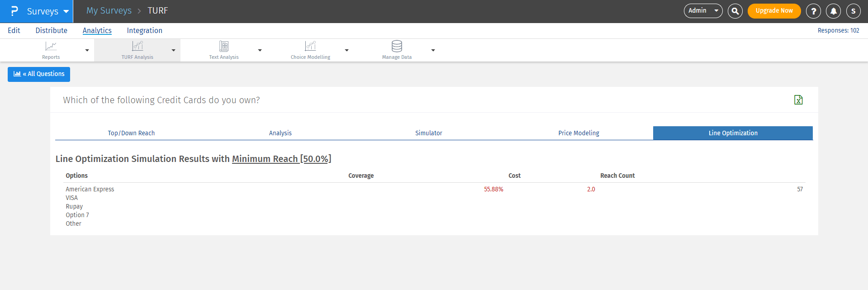
Task: Open the user profile S avatar
Action: coord(853,11)
